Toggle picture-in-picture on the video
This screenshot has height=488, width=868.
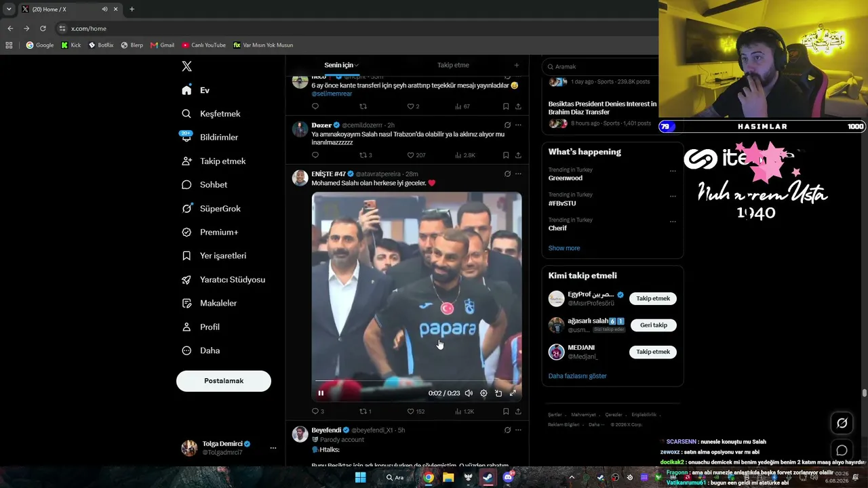498,393
